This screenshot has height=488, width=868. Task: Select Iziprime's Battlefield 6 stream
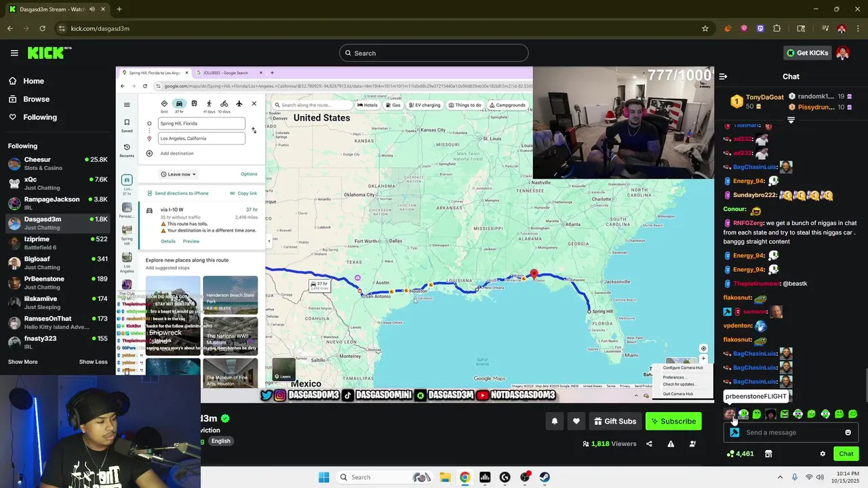pyautogui.click(x=58, y=243)
